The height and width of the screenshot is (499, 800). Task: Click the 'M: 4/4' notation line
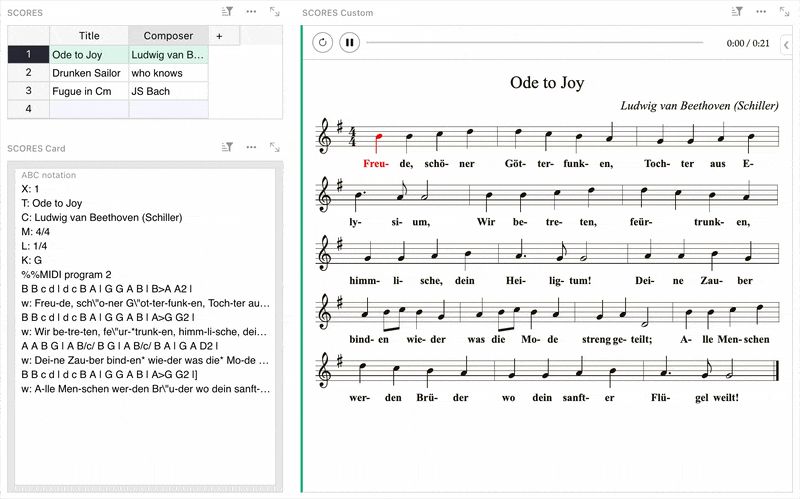[x=36, y=232]
